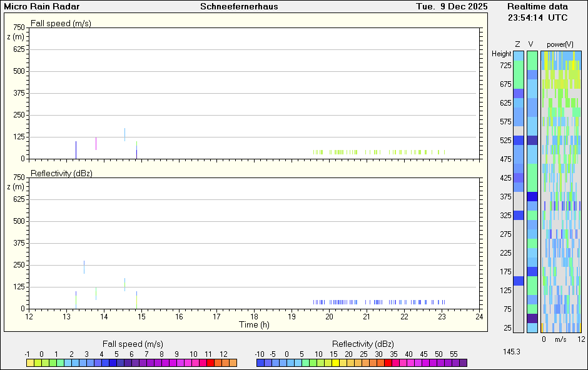
Task: Click the Fall speed (m/s) plot title
Action: 61,23
